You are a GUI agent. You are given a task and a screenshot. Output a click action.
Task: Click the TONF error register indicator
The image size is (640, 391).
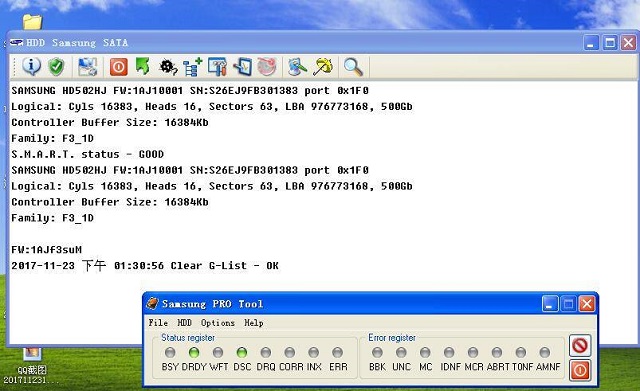click(521, 352)
